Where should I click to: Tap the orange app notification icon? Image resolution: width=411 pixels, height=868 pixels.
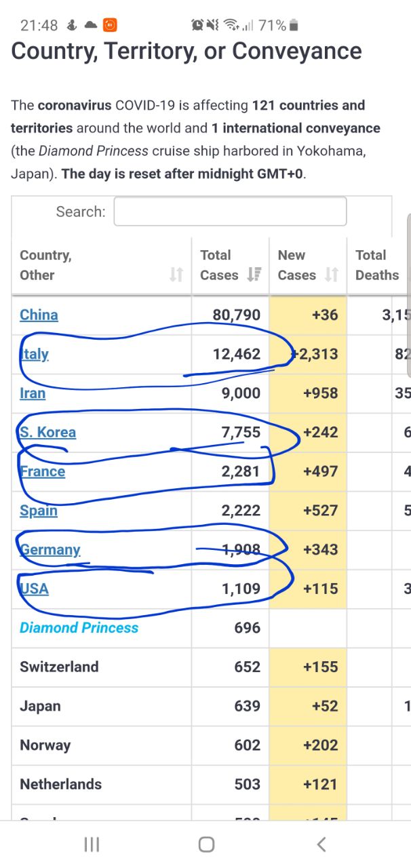tap(109, 25)
